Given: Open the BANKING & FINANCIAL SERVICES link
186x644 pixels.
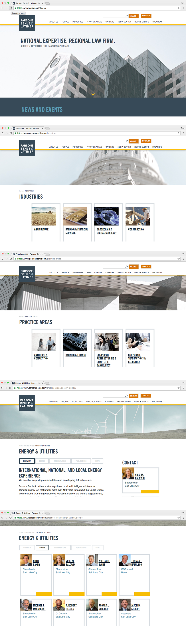Looking at the screenshot, I should 77,231.
